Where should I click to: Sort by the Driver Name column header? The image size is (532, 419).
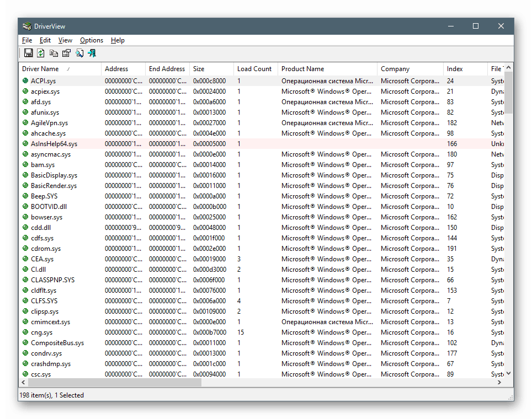tap(40, 69)
